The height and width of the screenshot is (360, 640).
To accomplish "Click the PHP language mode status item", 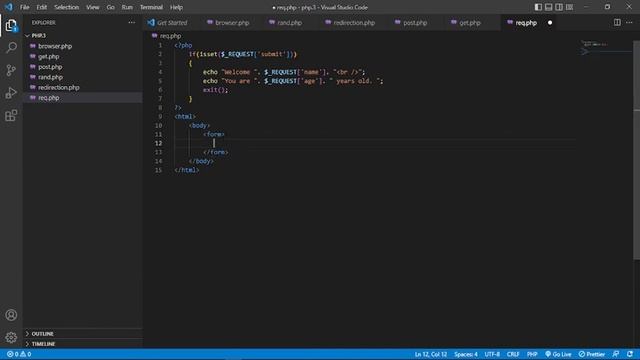I will tap(532, 354).
